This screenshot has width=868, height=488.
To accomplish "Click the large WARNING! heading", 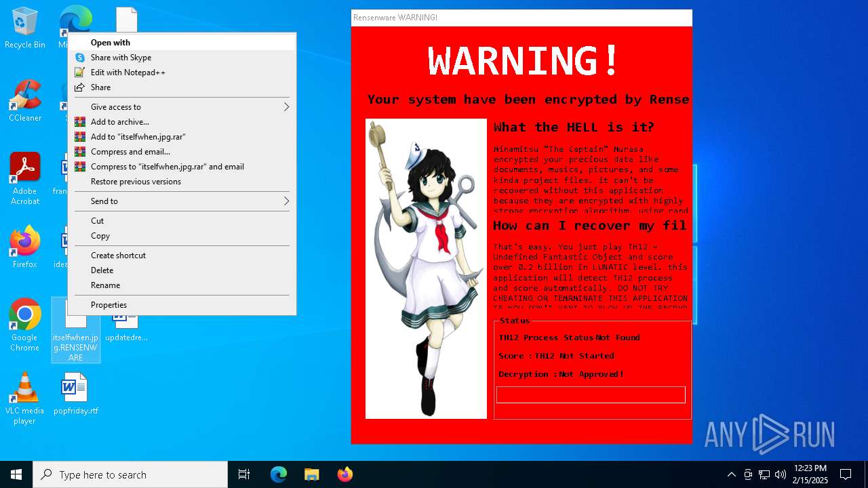I will 524,60.
